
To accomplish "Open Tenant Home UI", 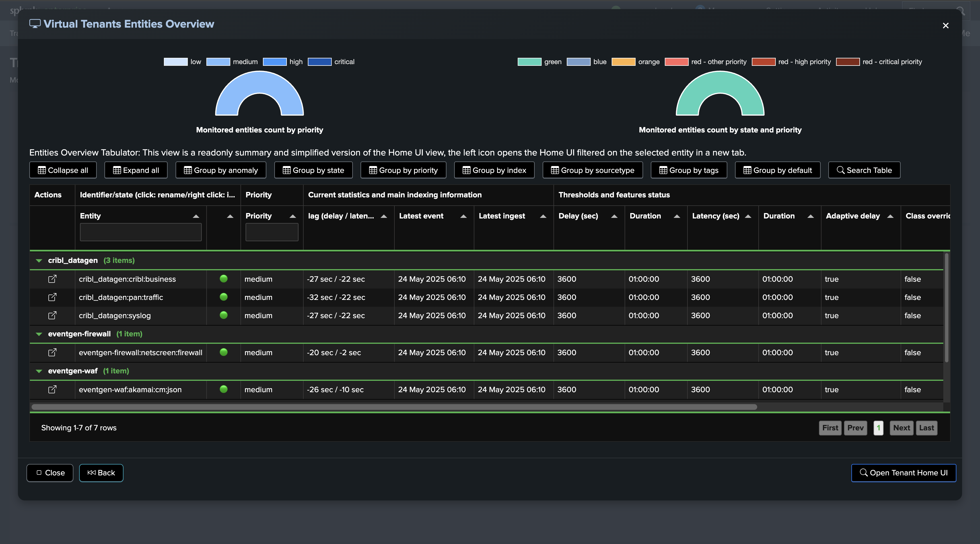I will [903, 473].
